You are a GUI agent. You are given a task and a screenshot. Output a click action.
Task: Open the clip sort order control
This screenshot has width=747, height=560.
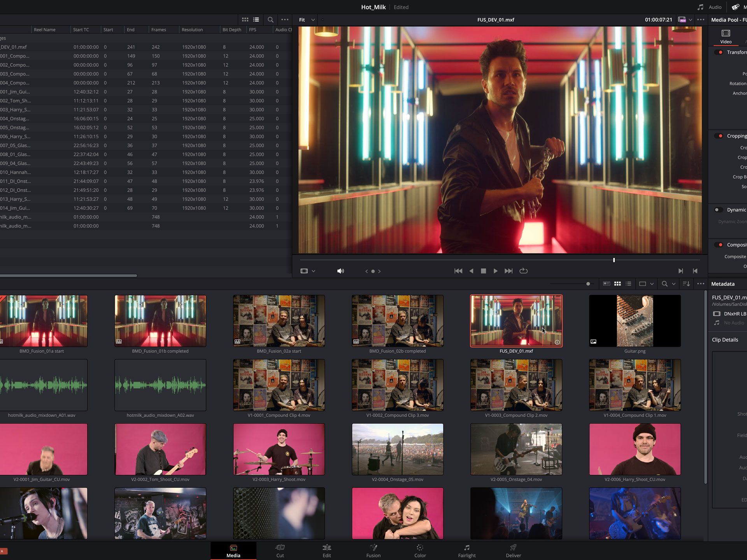(x=686, y=283)
